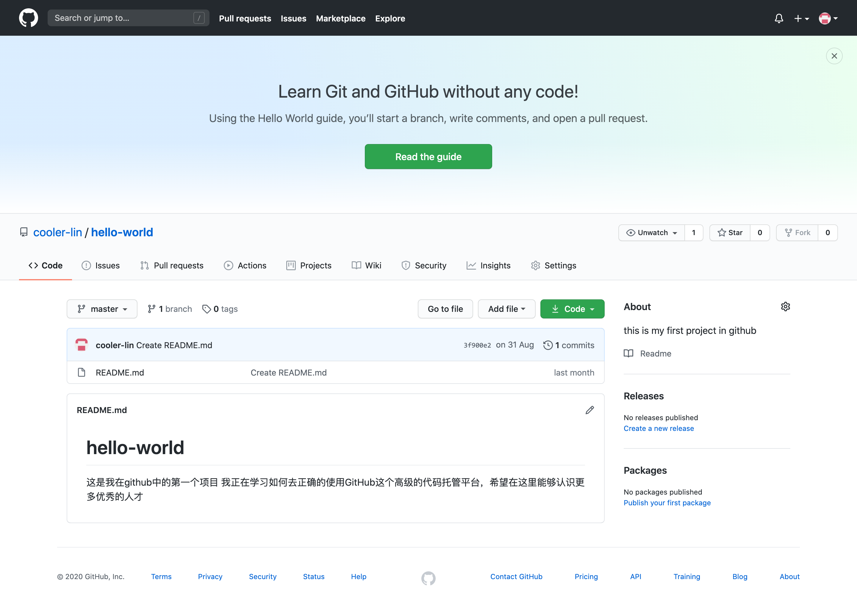Open the plus create-new dropdown

(x=801, y=18)
